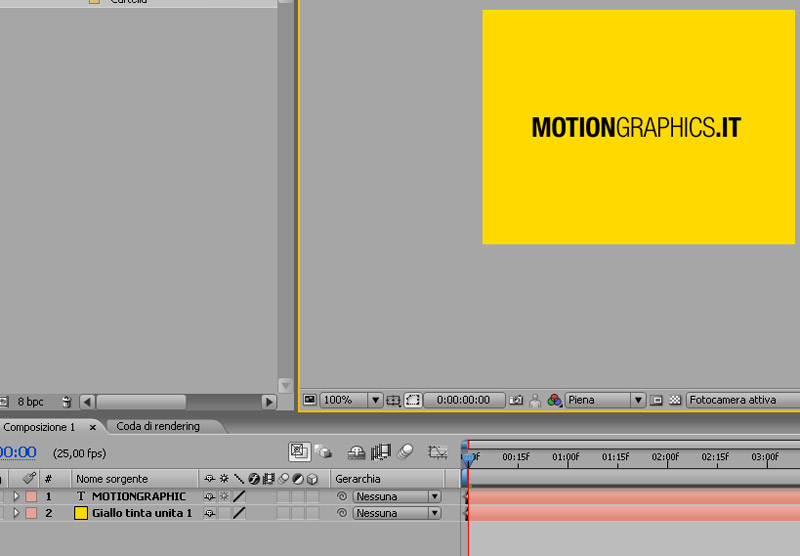Take a snapshot with the camera icon

pyautogui.click(x=516, y=400)
